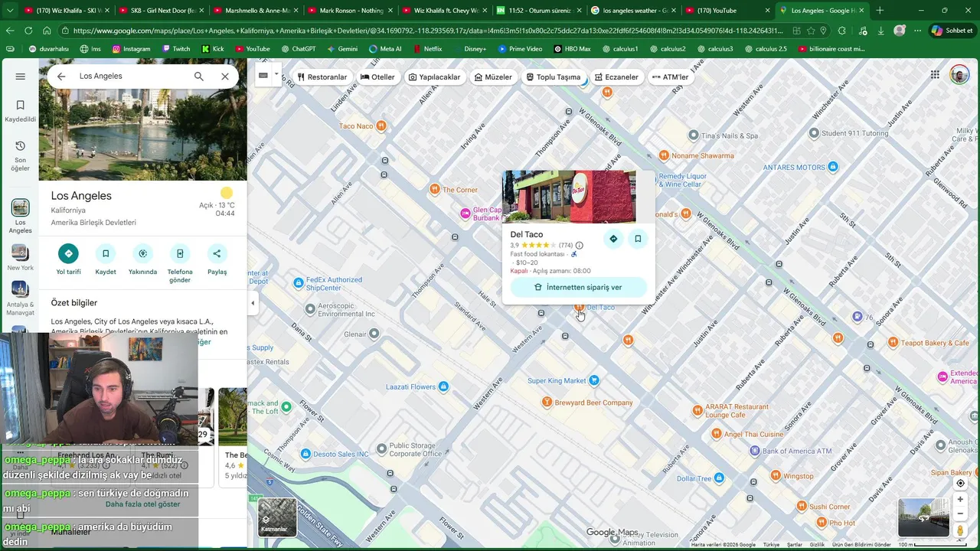The width and height of the screenshot is (980, 551).
Task: Click directions icon on Del Taco card
Action: click(613, 239)
